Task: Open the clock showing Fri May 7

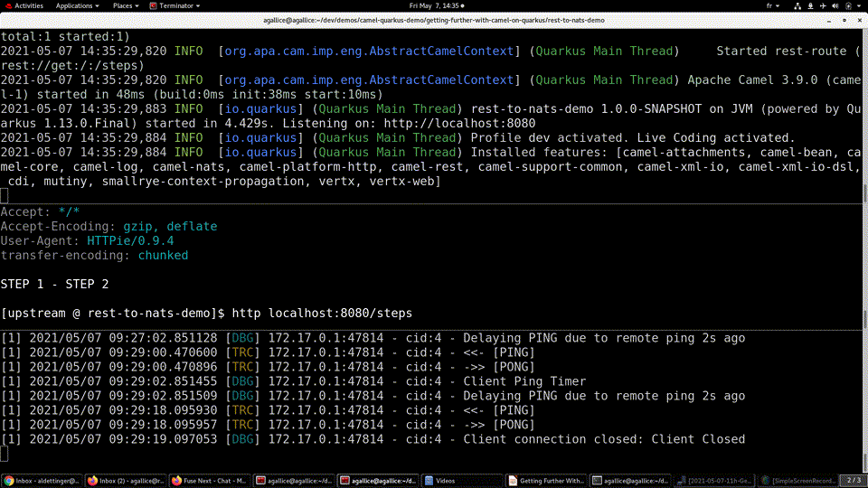Action: click(x=434, y=5)
